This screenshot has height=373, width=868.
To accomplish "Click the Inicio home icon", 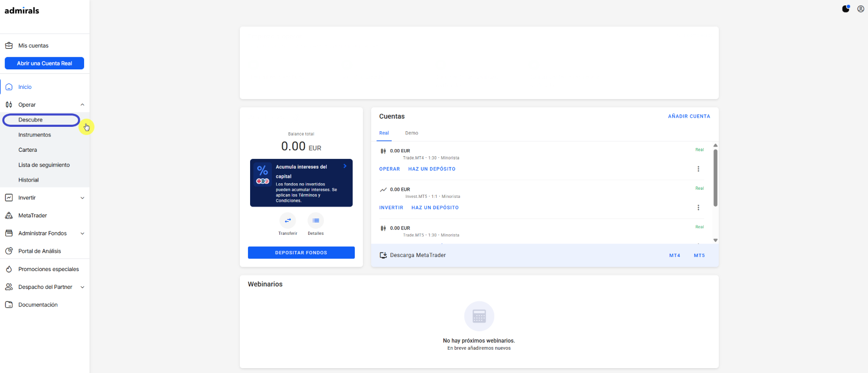I will coord(9,87).
